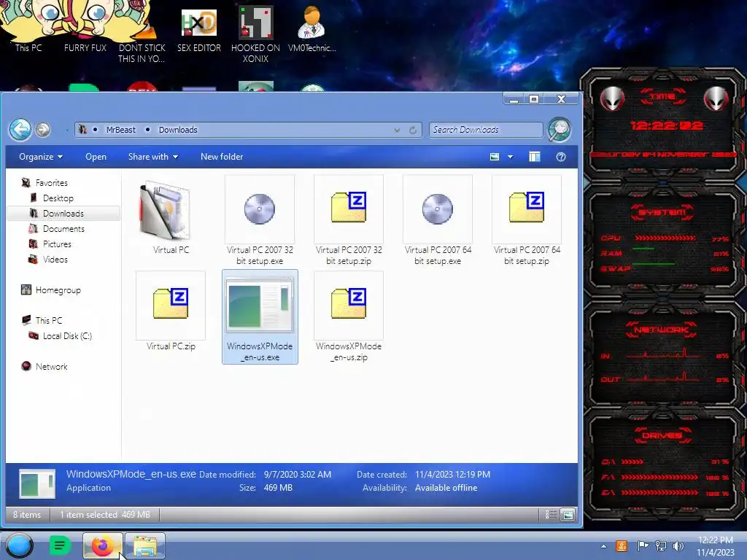Click the forward navigation arrow

coord(43,130)
